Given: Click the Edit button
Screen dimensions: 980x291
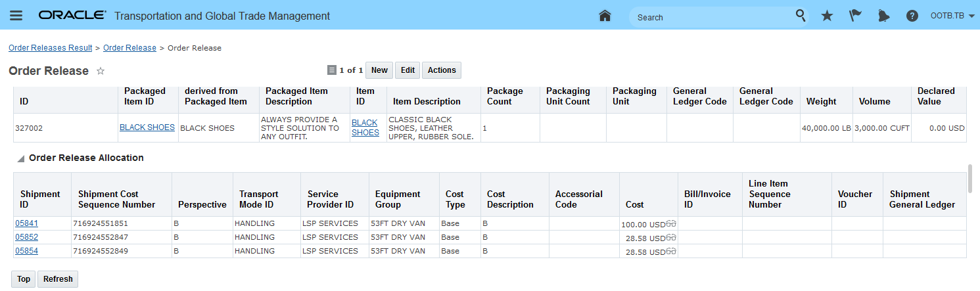Looking at the screenshot, I should (x=408, y=70).
